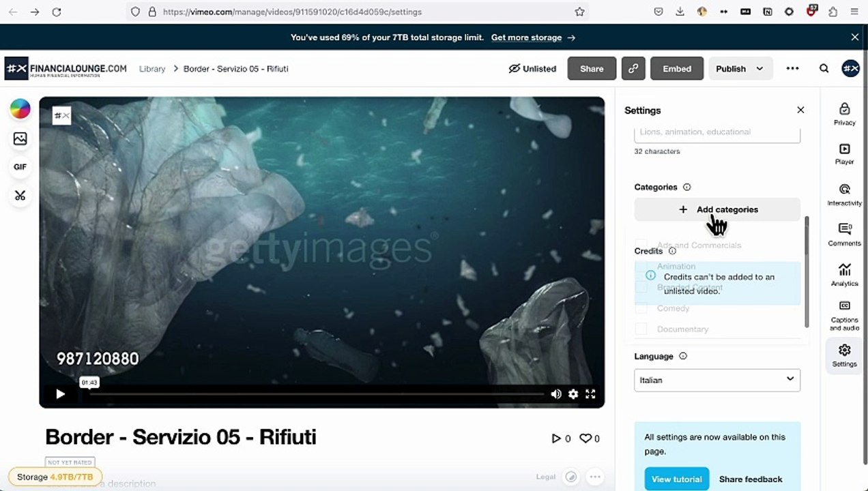Open the color palette customization icon
This screenshot has width=868, height=491.
20,108
